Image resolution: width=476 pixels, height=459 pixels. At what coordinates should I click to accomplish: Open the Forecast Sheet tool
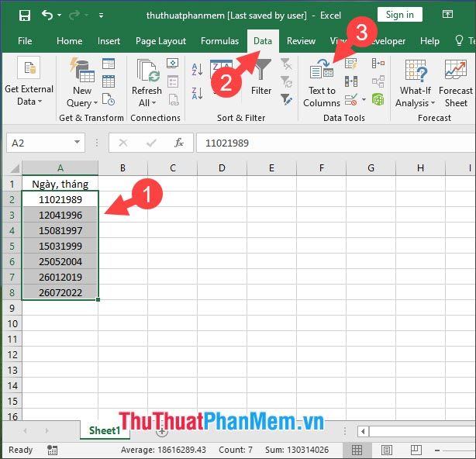tap(456, 84)
